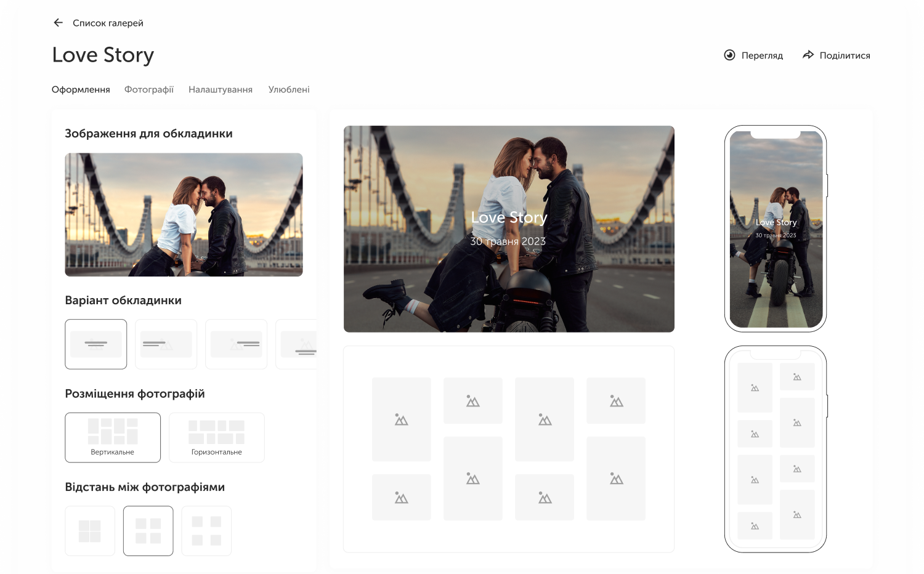Select the bottom-title cover variant
924x574 pixels.
point(298,344)
